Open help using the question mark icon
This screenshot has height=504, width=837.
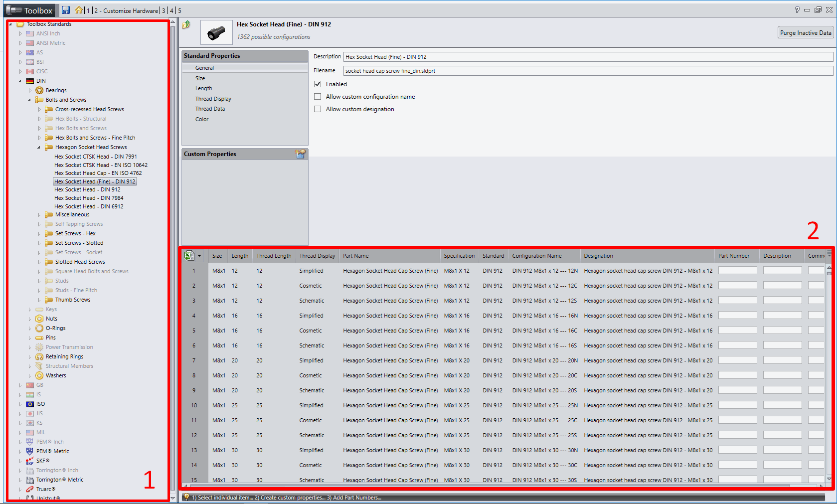click(x=797, y=10)
